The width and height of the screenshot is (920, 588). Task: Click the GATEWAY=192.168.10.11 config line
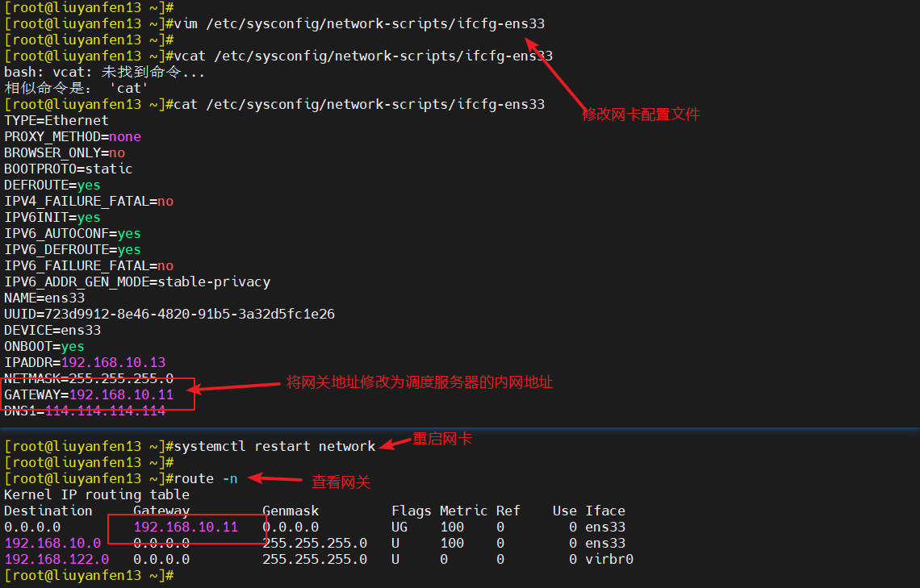pyautogui.click(x=89, y=394)
